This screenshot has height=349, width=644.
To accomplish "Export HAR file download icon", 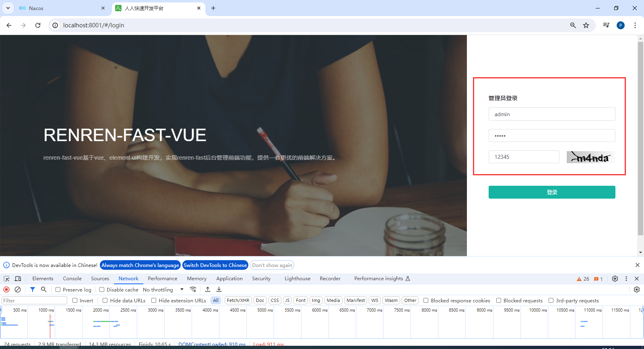I will pyautogui.click(x=219, y=289).
